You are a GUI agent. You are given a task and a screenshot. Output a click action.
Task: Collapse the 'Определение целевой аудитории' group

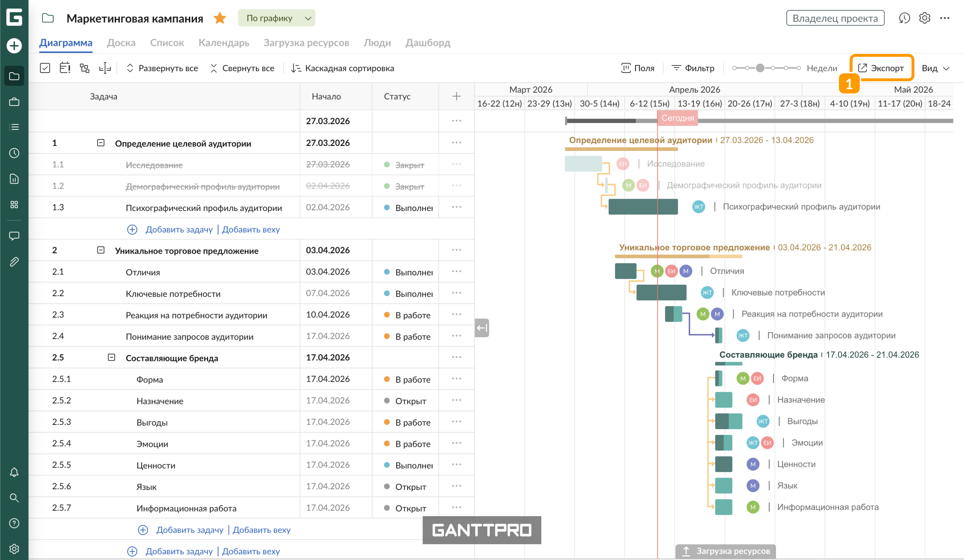101,143
